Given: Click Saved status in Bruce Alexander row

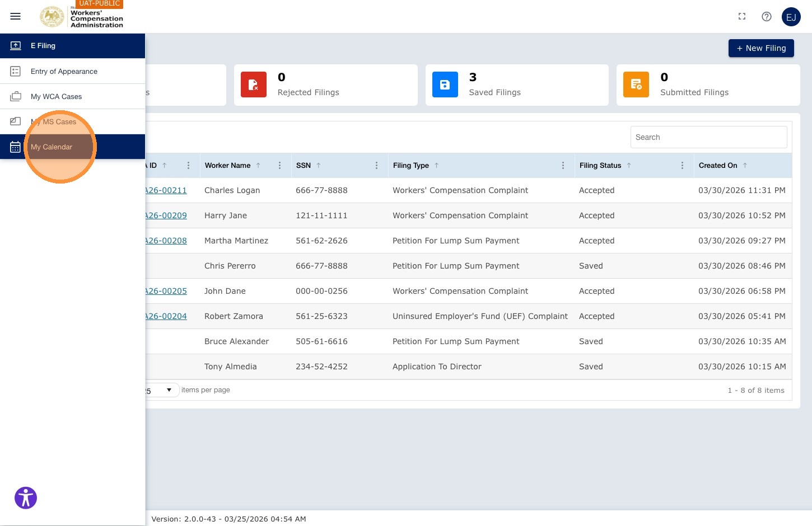Looking at the screenshot, I should tap(591, 341).
